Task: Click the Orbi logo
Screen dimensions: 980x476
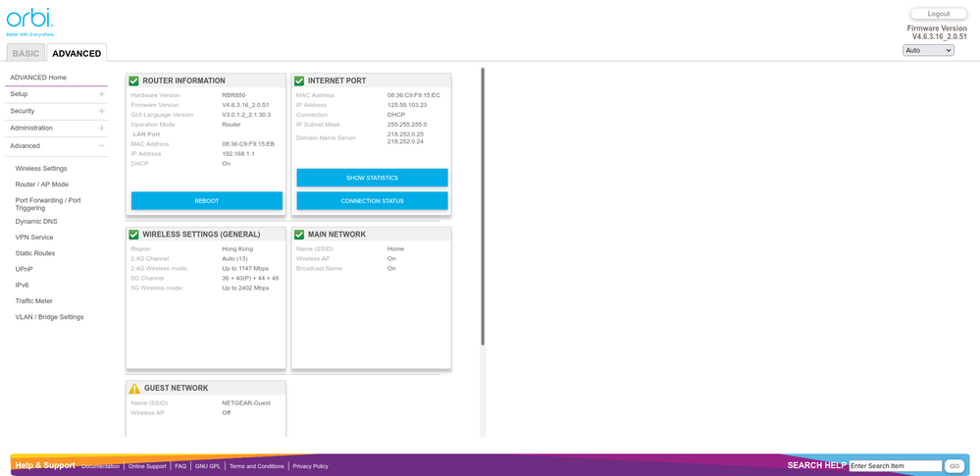Action: [29, 20]
